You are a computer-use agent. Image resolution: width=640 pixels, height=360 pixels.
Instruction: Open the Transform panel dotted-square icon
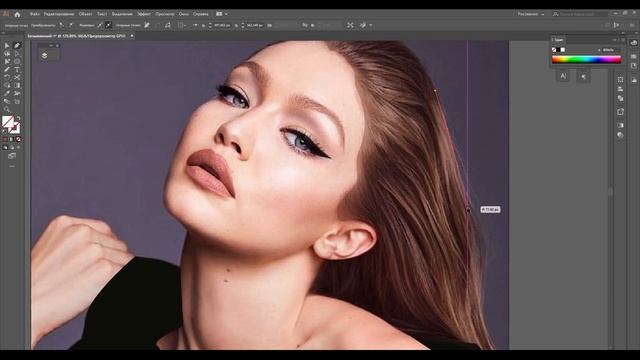point(620,79)
